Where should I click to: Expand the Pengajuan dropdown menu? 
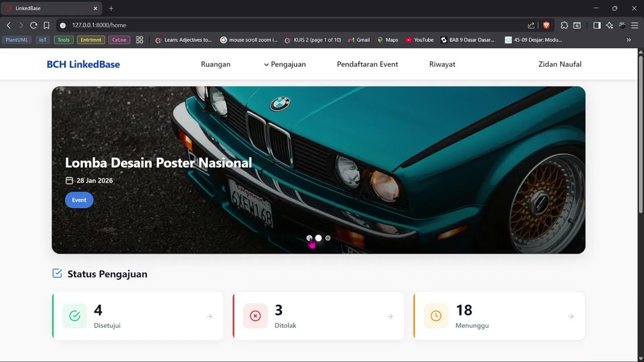pyautogui.click(x=285, y=64)
